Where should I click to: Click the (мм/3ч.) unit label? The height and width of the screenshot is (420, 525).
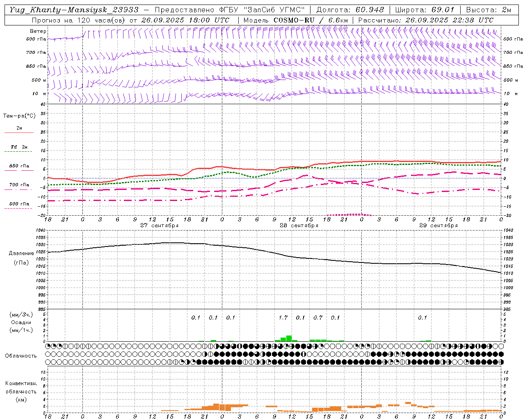click(x=21, y=315)
